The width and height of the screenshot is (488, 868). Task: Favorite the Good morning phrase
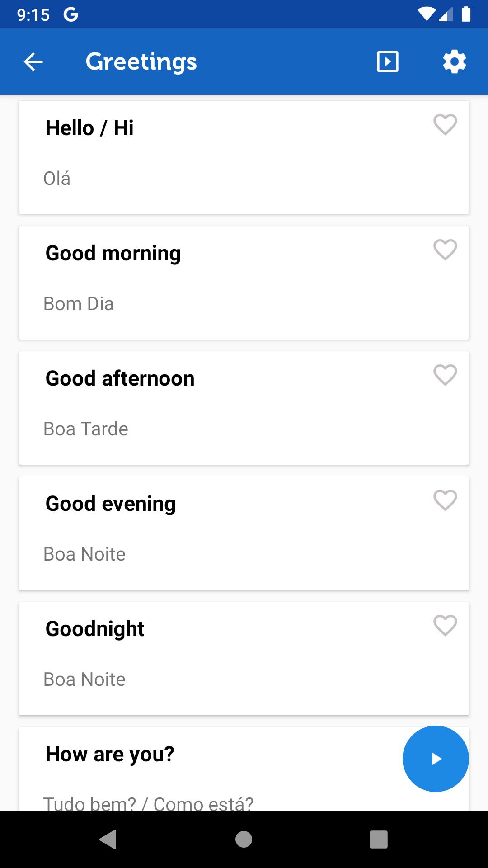coord(445,250)
